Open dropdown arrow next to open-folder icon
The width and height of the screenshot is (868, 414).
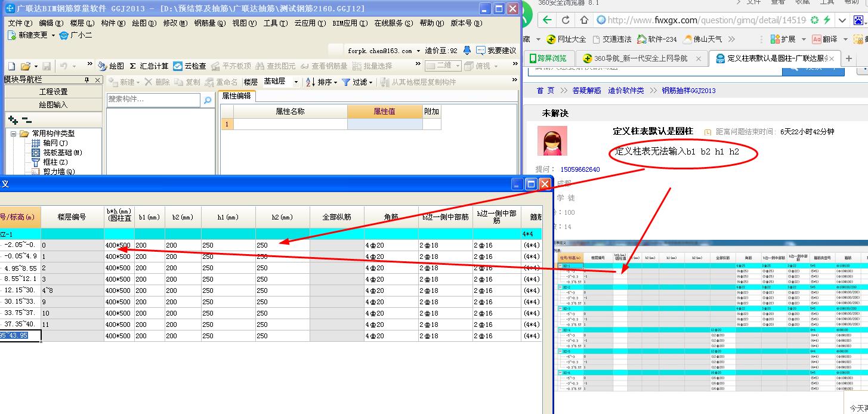pyautogui.click(x=35, y=66)
